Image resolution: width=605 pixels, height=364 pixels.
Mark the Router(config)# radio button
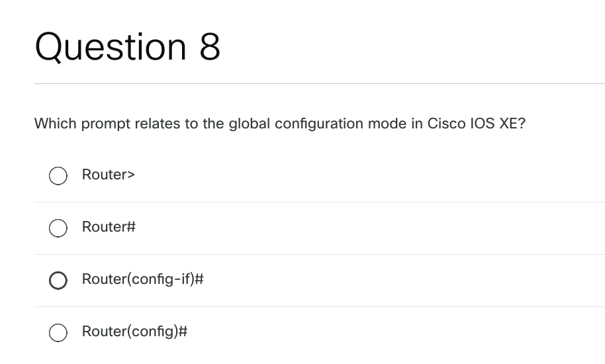click(58, 332)
